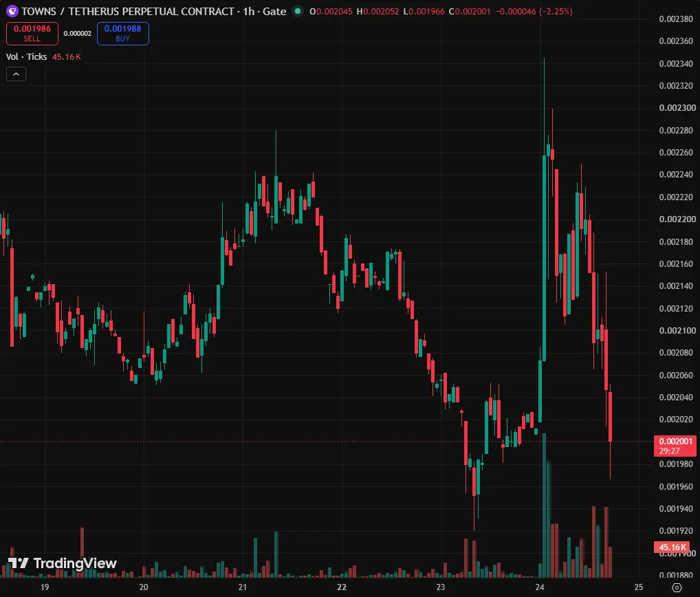Viewport: 700px width, 597px height.
Task: Click date label 21 on the time axis
Action: coord(243,587)
